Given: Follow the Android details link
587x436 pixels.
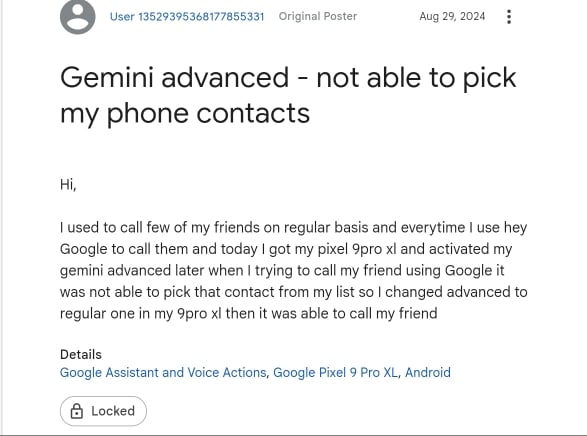Looking at the screenshot, I should [428, 373].
